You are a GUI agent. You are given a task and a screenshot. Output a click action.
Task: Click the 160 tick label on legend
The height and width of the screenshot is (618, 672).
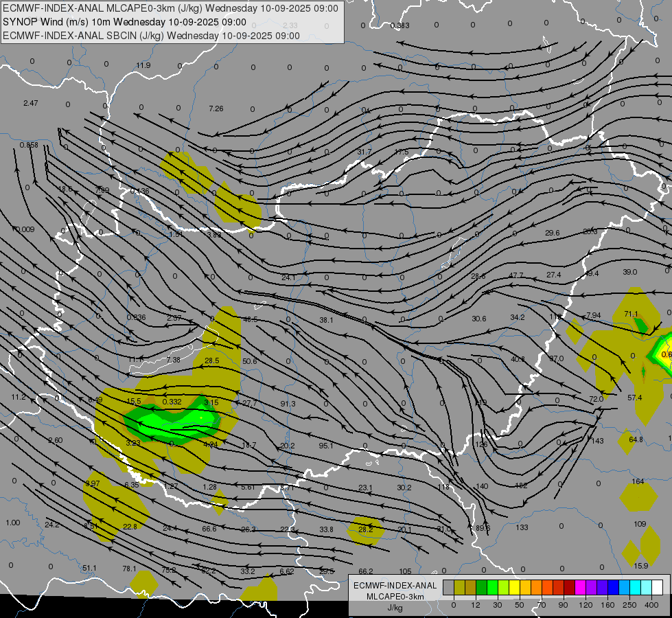[x=607, y=605]
